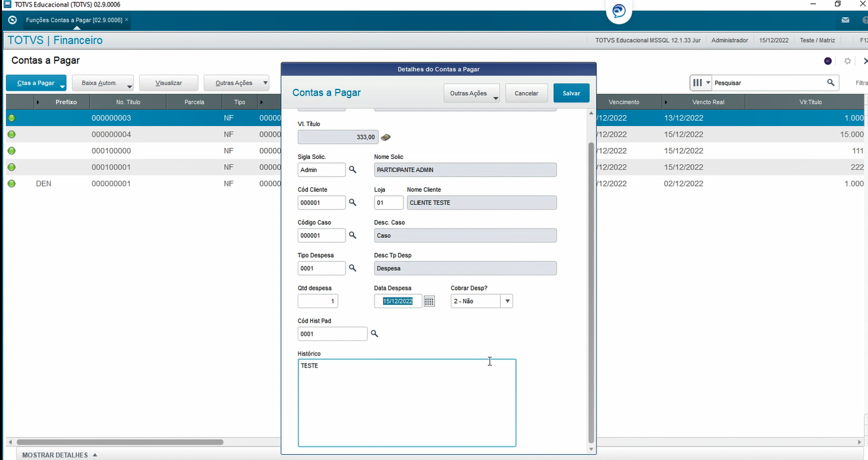Click arrow before Prefixo column header

[38, 103]
